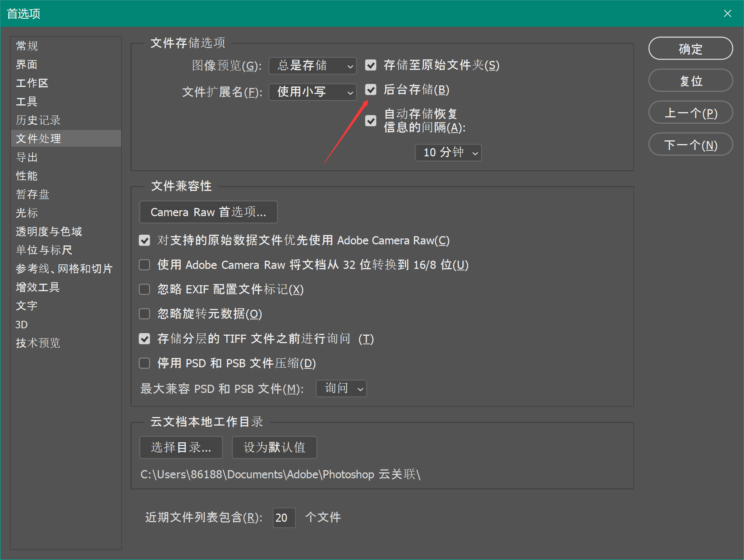Open the 界面 preferences category
Image resolution: width=744 pixels, height=560 pixels.
tap(27, 65)
